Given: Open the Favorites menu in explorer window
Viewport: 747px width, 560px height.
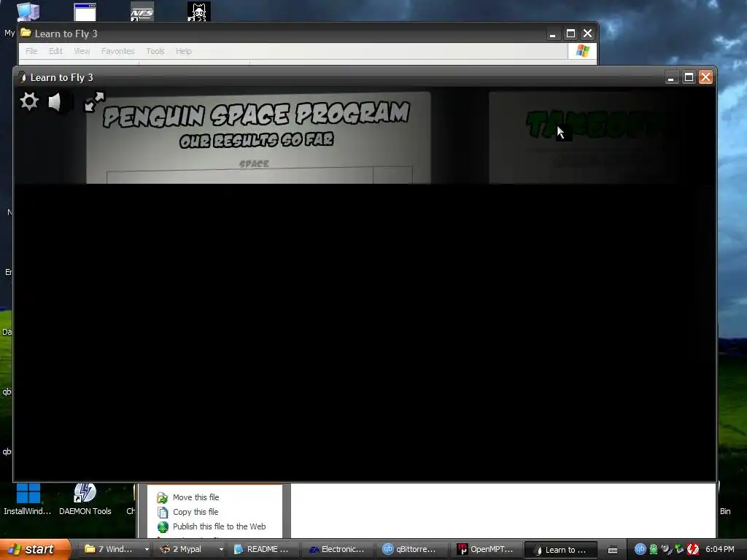Looking at the screenshot, I should [117, 51].
